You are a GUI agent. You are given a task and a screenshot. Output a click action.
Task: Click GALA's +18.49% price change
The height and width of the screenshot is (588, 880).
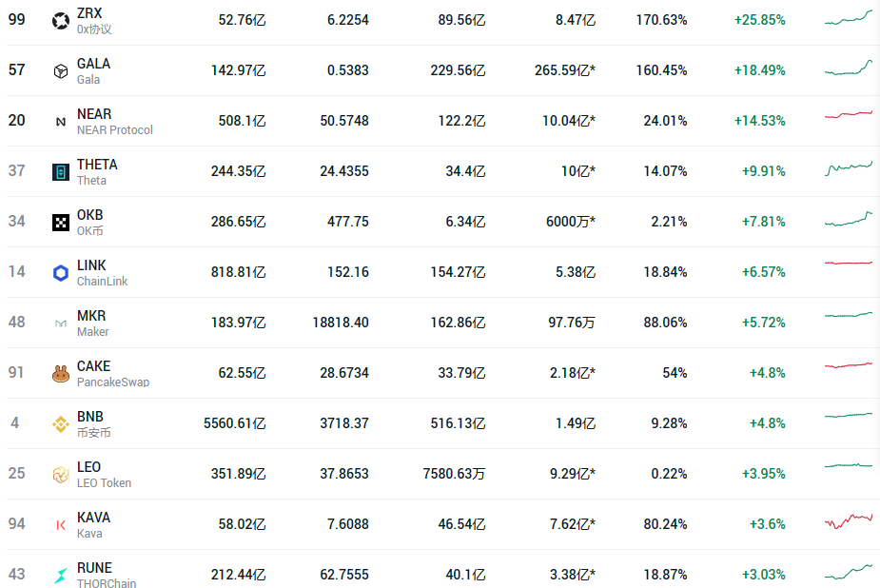[759, 70]
